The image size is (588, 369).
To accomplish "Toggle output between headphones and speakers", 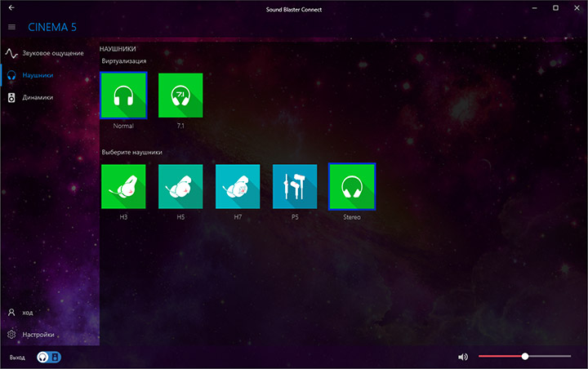I will click(x=49, y=357).
